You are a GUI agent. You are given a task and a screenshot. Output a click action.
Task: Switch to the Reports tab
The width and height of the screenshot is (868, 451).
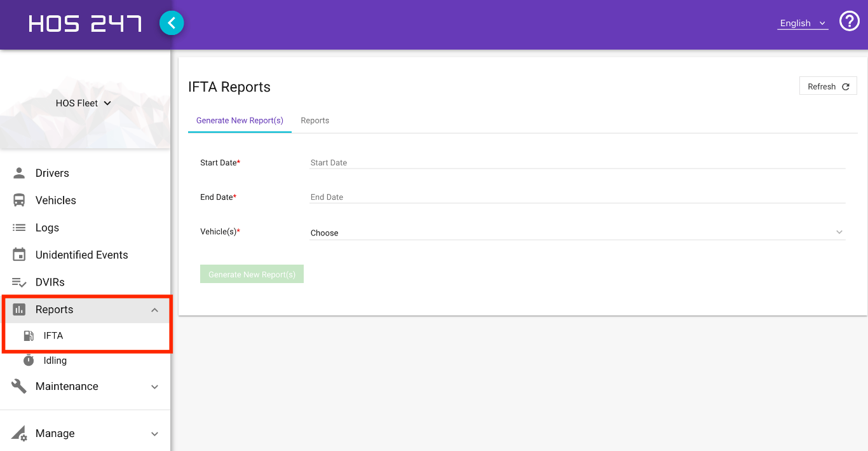[315, 120]
